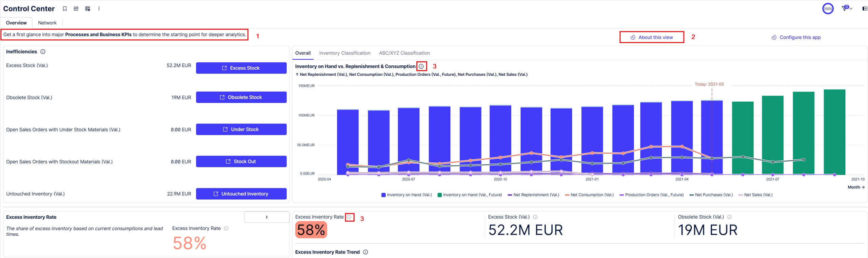Viewport: 868px width, 258px height.
Task: Click info icon next to Obsolete Stock KPI
Action: [x=729, y=217]
